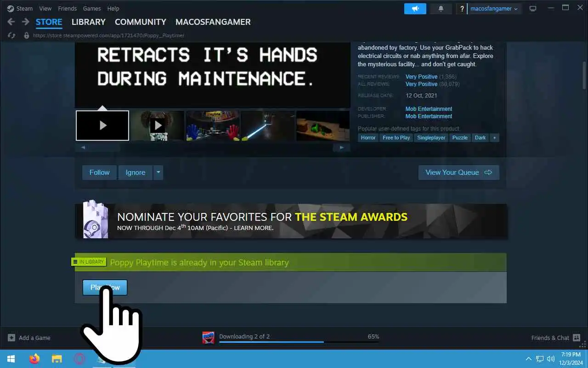The image size is (588, 368).
Task: Click View Your Queue
Action: coord(459,172)
